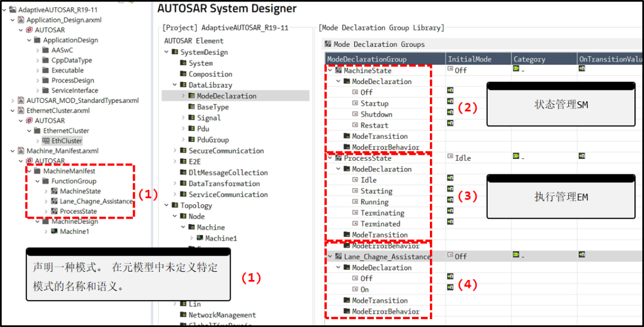The height and width of the screenshot is (327, 644).
Task: Expand AUTOSAR_MOD_StandardTypes.arxml file
Action: tap(13, 101)
